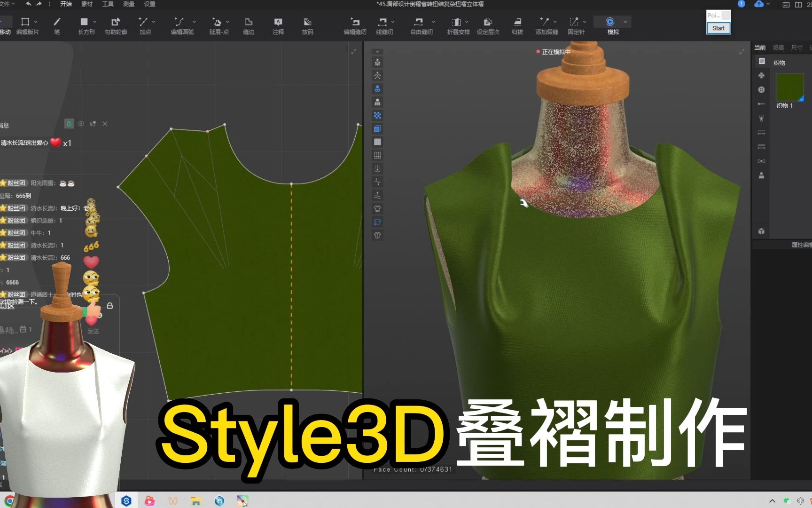Toggle blue garment-with-arrows icon in 3D toolbar
This screenshot has width=812, height=508.
point(377,222)
